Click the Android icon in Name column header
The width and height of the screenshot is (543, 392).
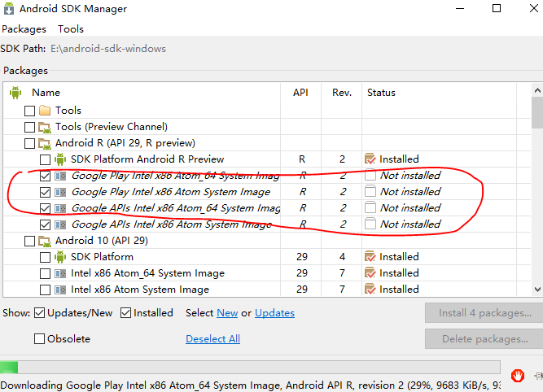(x=15, y=93)
